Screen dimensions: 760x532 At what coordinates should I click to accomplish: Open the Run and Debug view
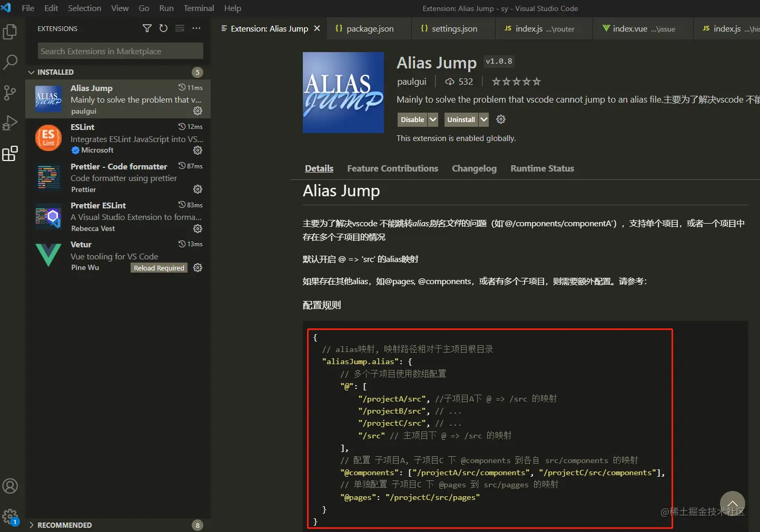[x=10, y=123]
